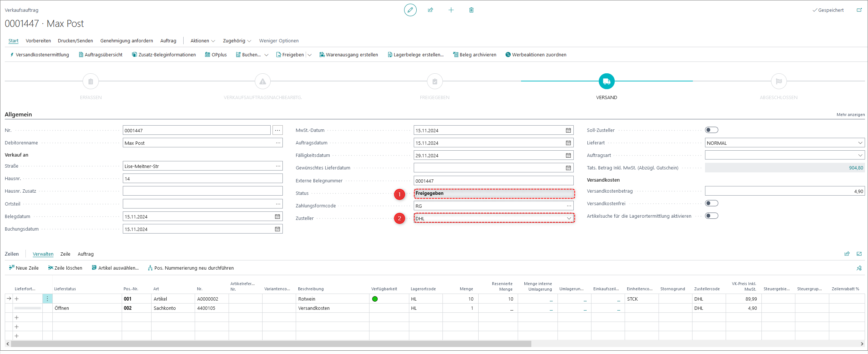The image size is (868, 354).
Task: Click the Erfassen stage icon
Action: click(x=91, y=81)
